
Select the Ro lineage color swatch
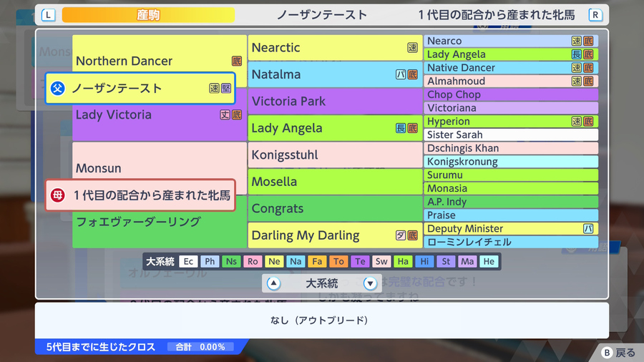(253, 261)
